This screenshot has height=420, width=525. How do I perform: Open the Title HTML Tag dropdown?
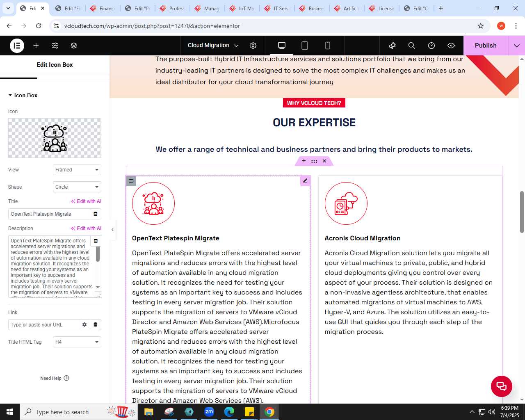point(77,342)
